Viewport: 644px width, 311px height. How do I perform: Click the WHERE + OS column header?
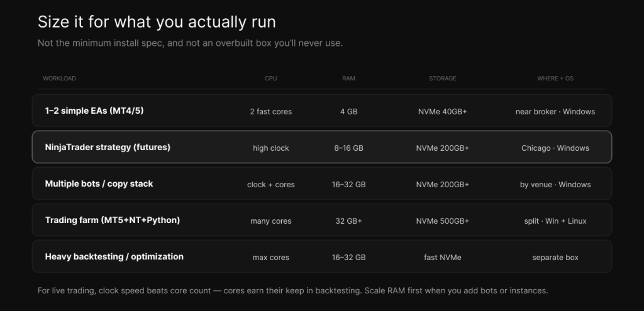(x=555, y=79)
